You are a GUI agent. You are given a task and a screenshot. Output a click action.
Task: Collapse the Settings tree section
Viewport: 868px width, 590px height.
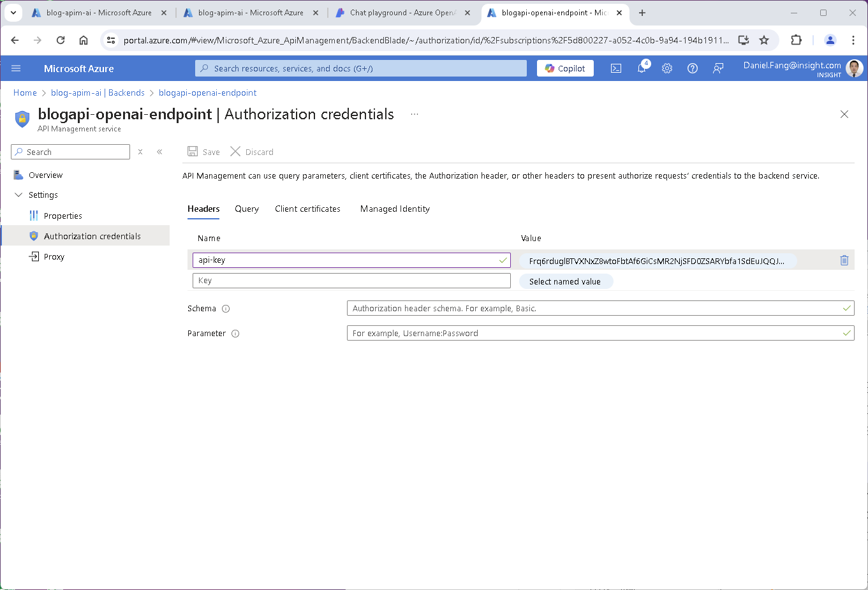[x=18, y=195]
